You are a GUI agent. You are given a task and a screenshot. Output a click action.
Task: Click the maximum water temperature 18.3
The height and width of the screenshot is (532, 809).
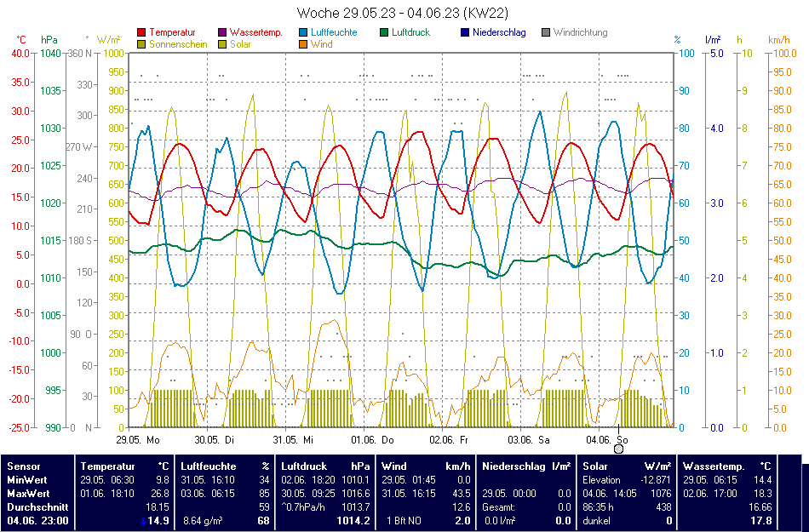pos(762,494)
